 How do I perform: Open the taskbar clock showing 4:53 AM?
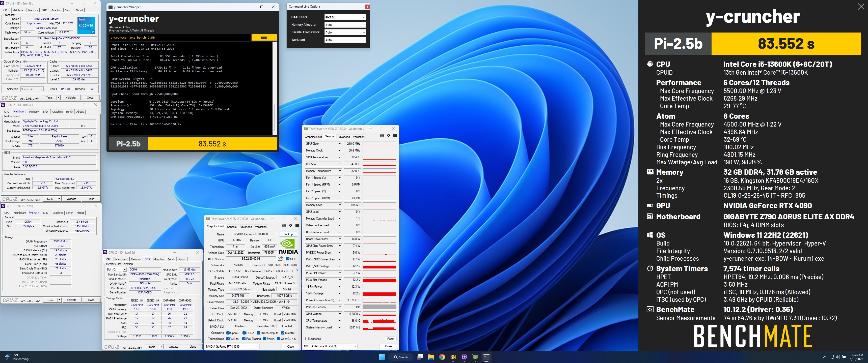pyautogui.click(x=857, y=357)
